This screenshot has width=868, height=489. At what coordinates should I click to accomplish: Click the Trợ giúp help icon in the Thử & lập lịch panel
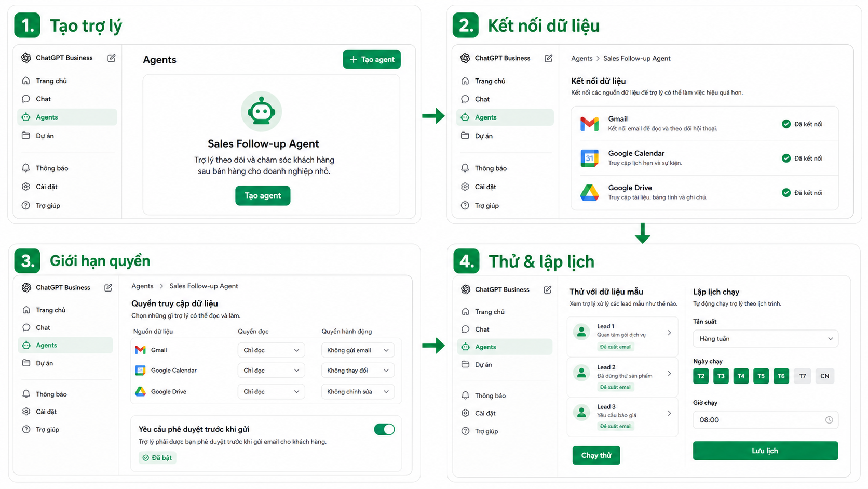point(465,431)
